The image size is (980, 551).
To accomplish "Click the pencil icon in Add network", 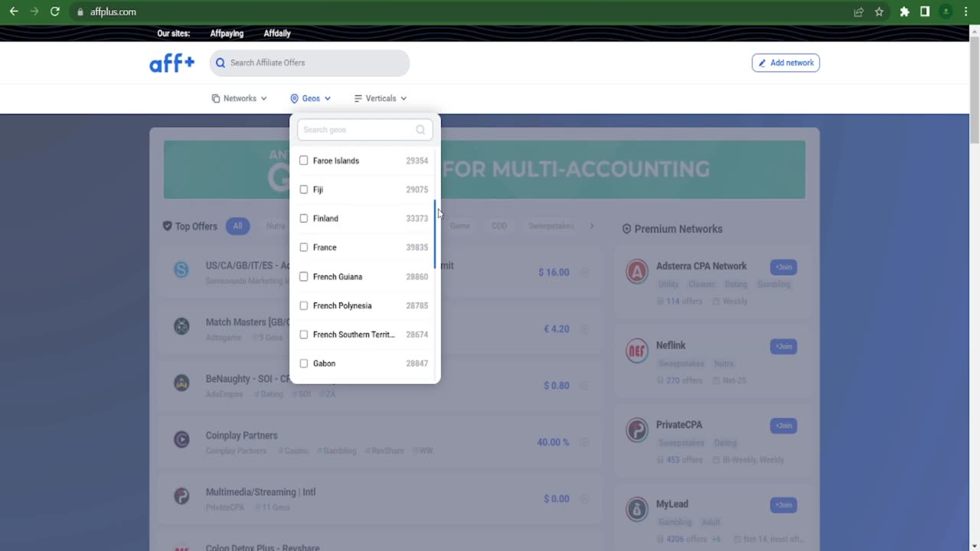I will coord(762,63).
